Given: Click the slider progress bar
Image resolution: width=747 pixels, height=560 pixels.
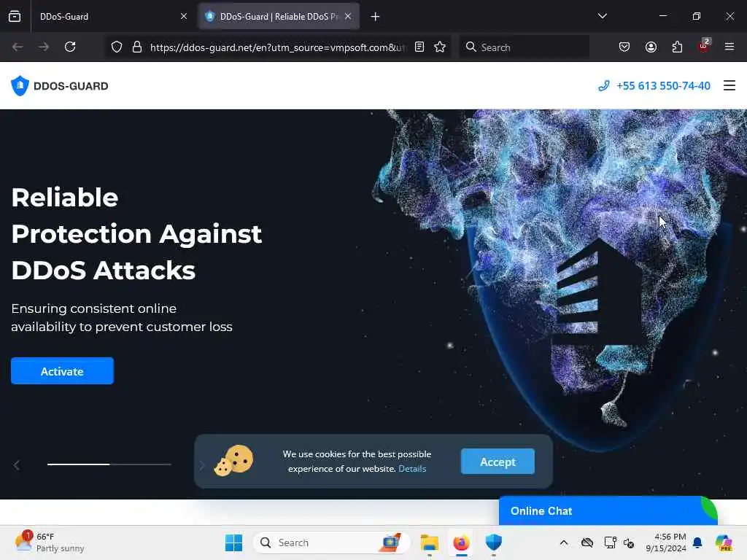Looking at the screenshot, I should click(109, 464).
